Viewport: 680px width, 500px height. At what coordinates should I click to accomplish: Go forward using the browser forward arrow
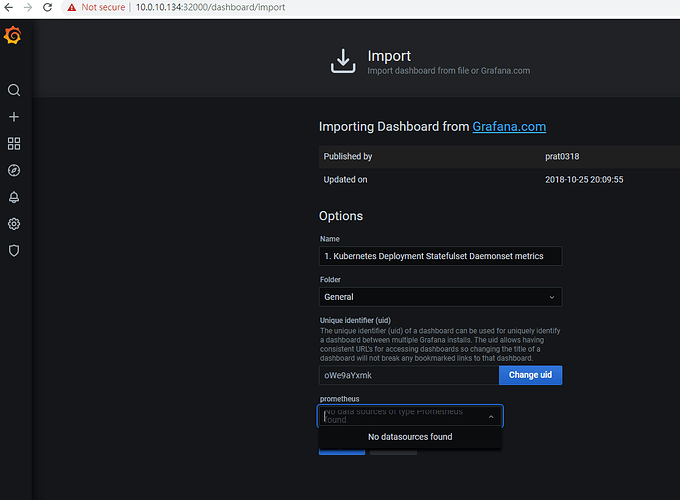28,7
